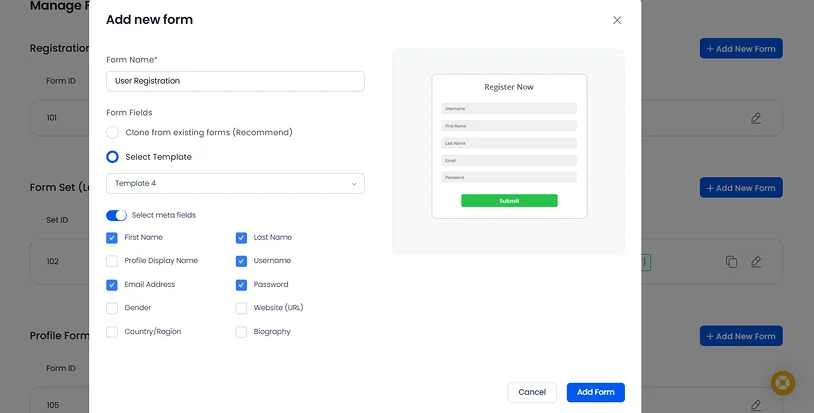Choose the Select Template radio button

click(112, 157)
